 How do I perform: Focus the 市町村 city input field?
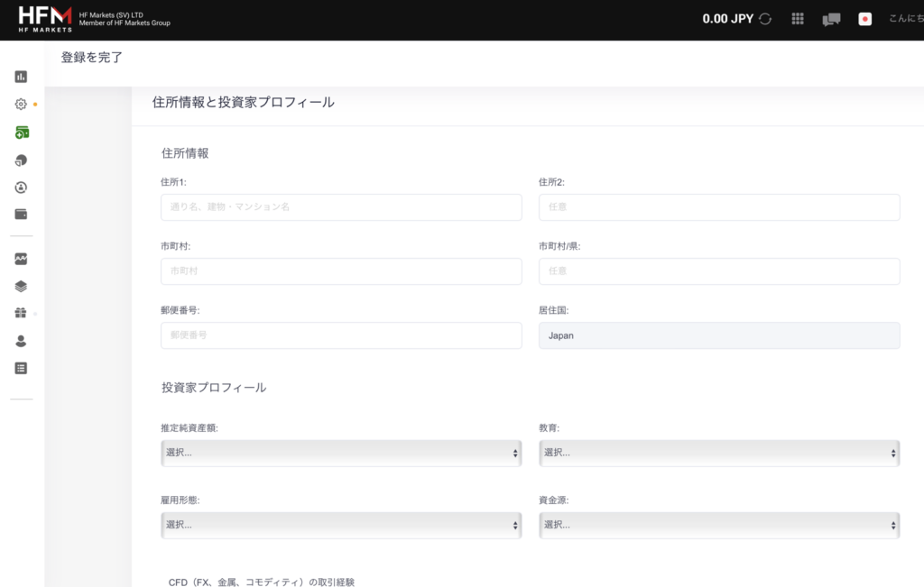coord(341,271)
